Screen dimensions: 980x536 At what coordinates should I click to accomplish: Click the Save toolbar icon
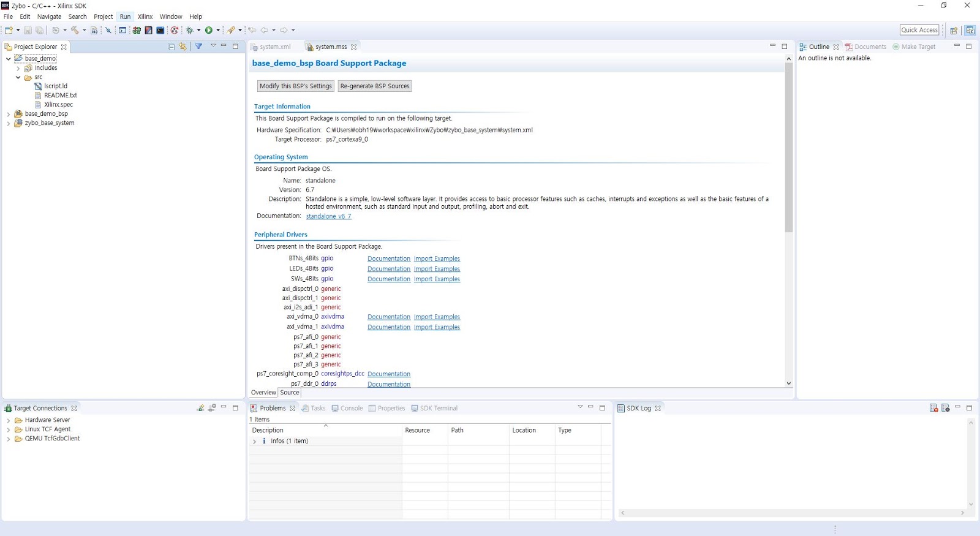click(x=28, y=30)
